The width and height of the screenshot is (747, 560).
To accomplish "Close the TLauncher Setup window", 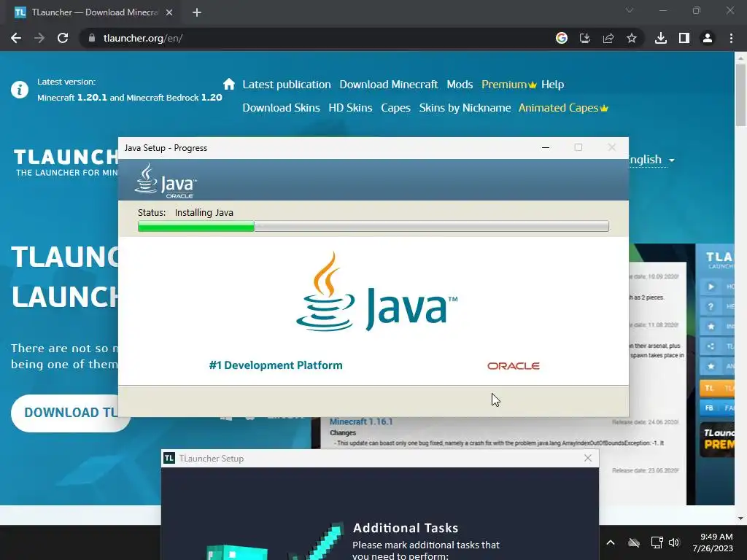I will tap(588, 458).
